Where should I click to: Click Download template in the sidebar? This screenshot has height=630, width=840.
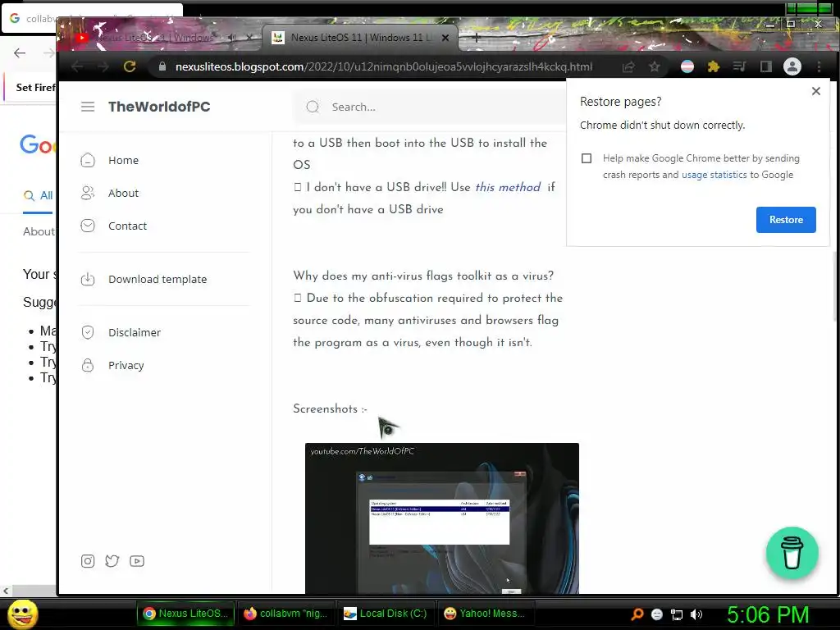pos(157,279)
